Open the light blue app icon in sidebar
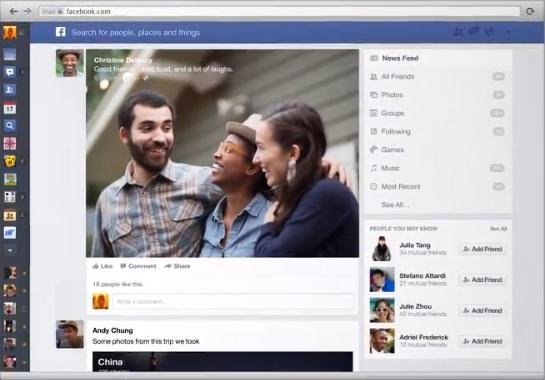 10,233
